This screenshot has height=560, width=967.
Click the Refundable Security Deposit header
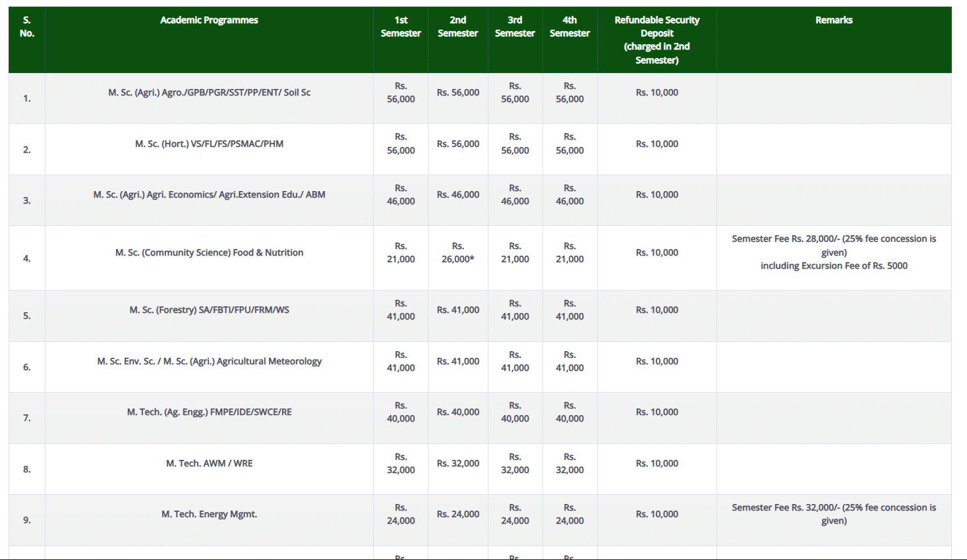click(x=657, y=40)
